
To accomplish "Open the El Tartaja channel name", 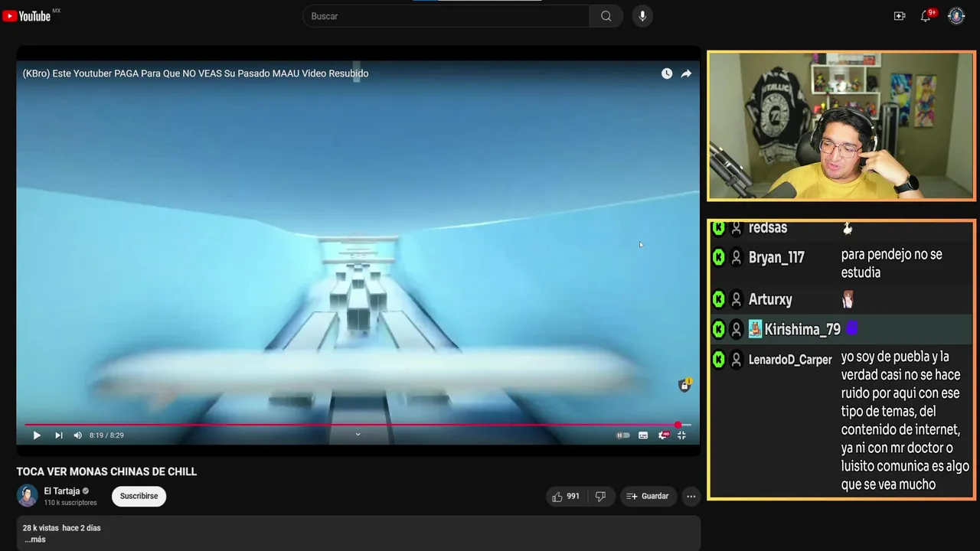I will click(62, 491).
